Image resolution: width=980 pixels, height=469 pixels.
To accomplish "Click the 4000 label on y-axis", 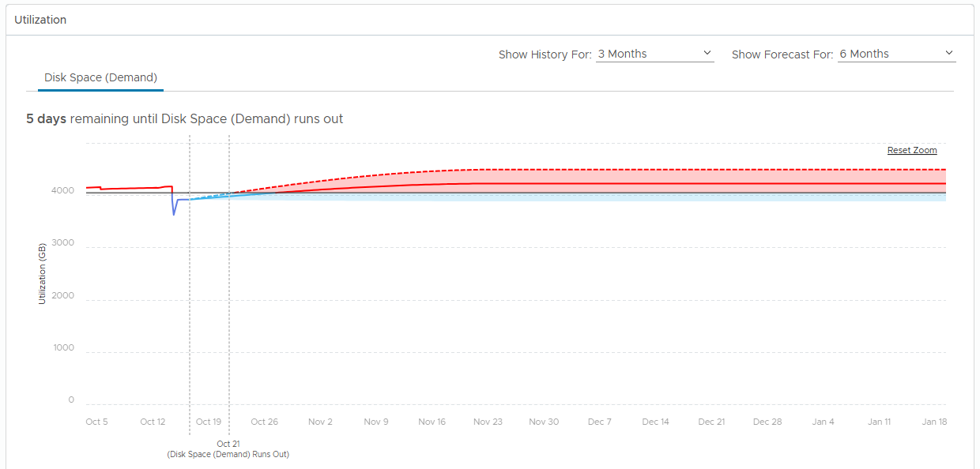I will 63,190.
